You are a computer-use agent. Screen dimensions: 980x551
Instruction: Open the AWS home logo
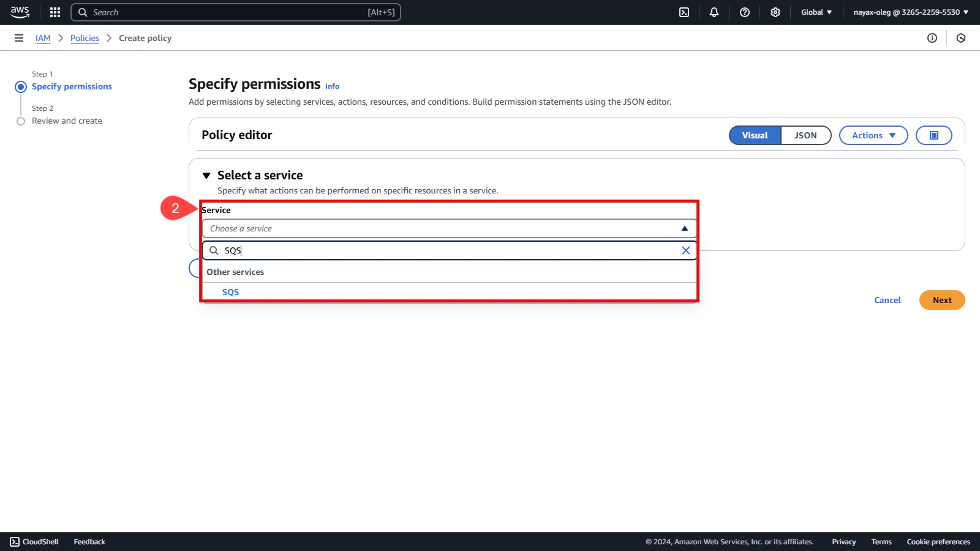pyautogui.click(x=20, y=12)
